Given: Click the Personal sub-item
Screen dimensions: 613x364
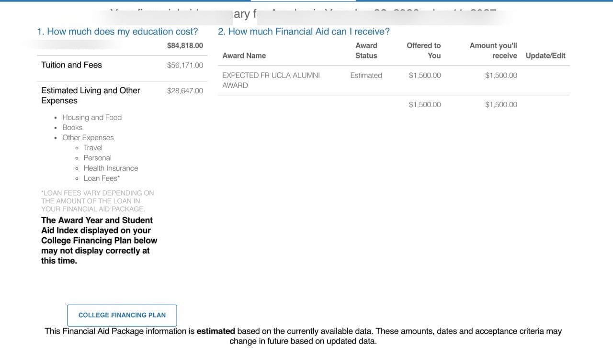Looking at the screenshot, I should [98, 158].
